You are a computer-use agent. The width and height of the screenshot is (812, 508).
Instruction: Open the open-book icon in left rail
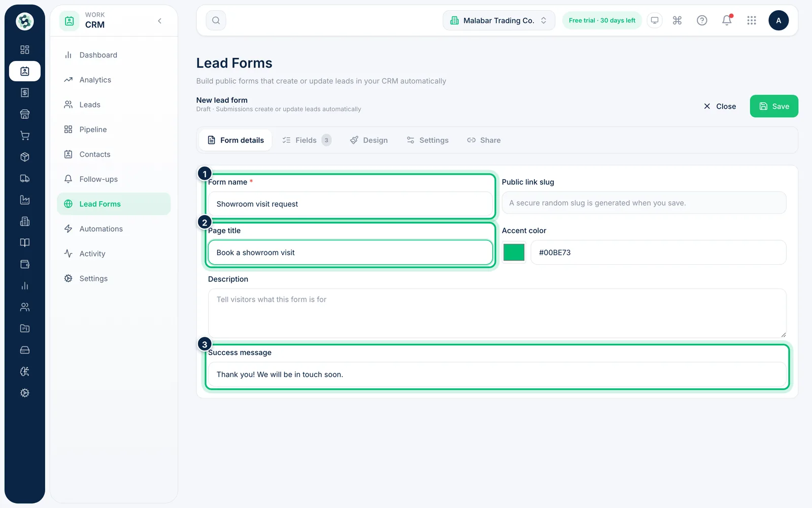24,242
